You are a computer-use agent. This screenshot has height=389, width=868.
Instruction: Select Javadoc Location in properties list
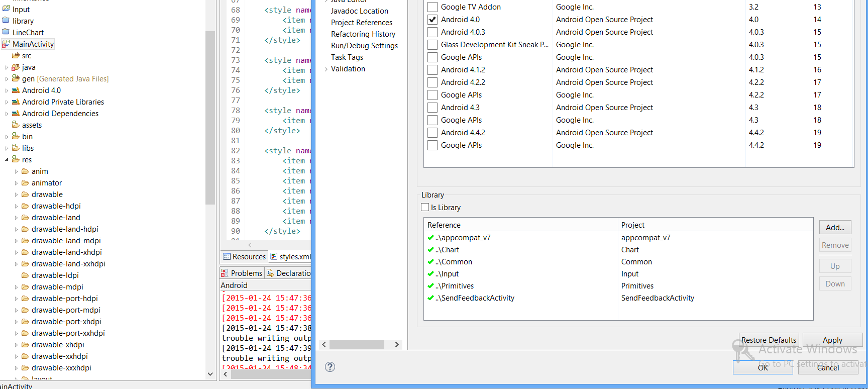tap(359, 11)
